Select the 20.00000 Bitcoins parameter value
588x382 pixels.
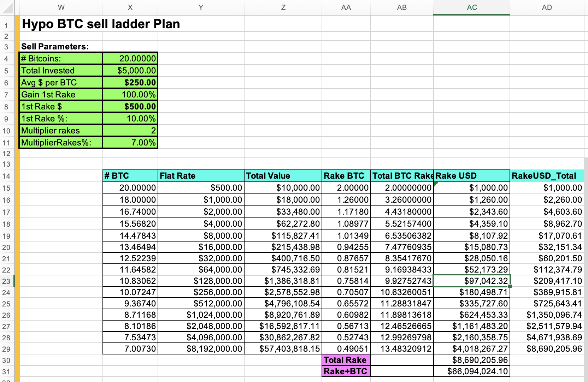pos(130,59)
